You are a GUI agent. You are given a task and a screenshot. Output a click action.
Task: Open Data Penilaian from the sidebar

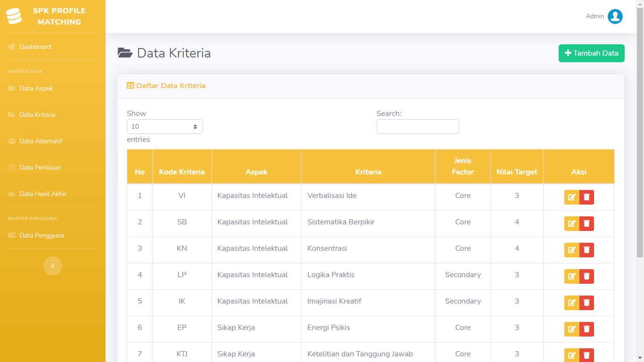coord(53,167)
